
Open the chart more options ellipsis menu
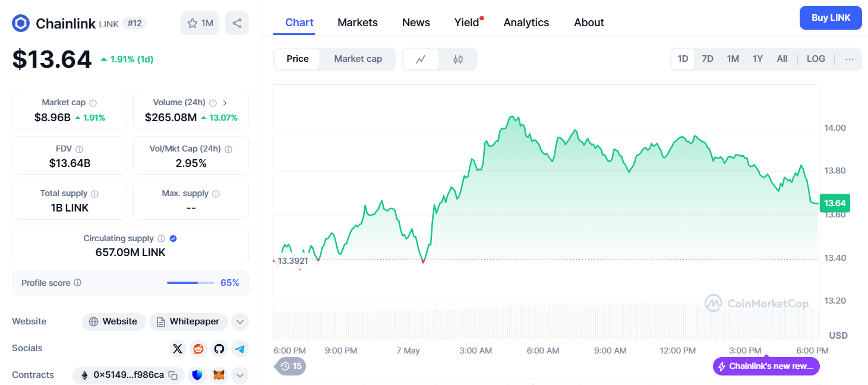point(849,59)
